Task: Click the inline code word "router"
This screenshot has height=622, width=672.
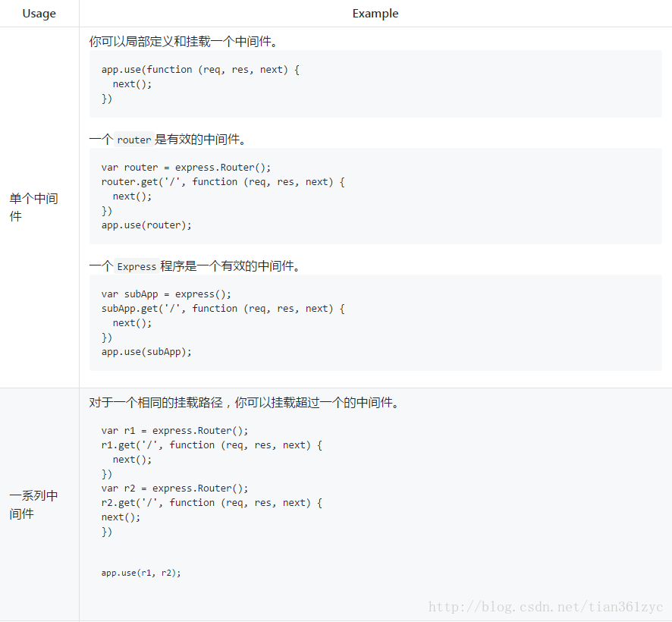Action: 134,140
